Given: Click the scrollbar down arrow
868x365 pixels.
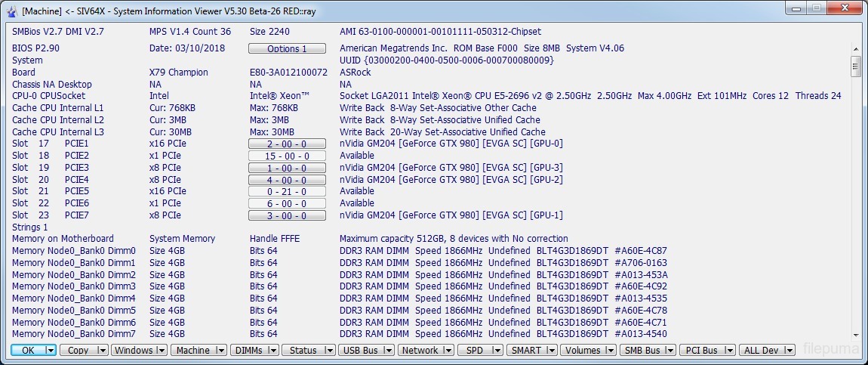Looking at the screenshot, I should click(x=856, y=336).
